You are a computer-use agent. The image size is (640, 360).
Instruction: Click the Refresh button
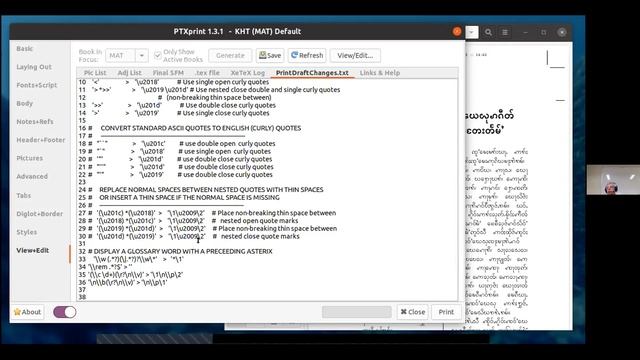pos(307,56)
